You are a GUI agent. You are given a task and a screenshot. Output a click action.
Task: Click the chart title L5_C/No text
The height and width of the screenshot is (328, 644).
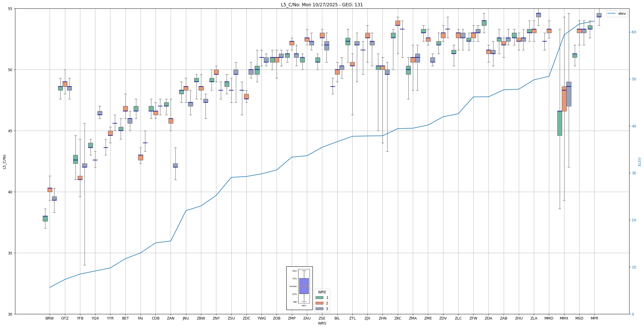pos(322,5)
